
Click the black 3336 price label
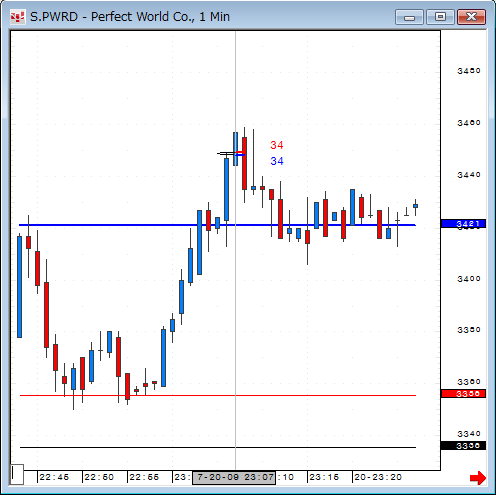point(463,446)
